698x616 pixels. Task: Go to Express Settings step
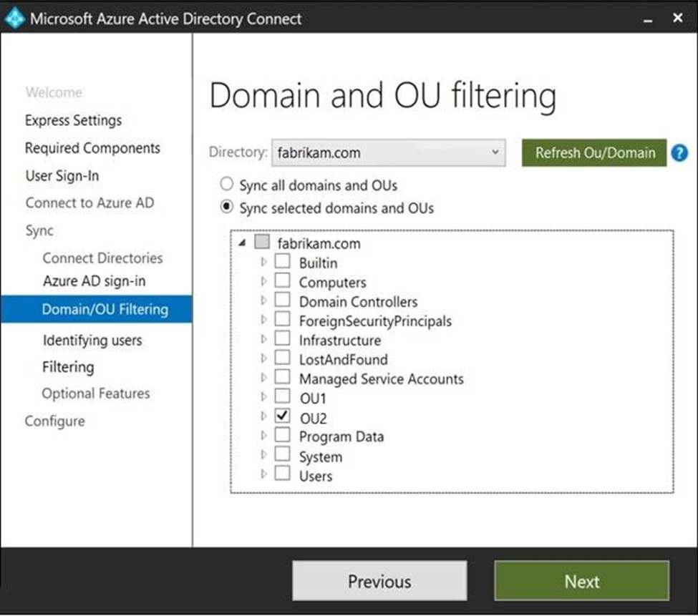73,120
